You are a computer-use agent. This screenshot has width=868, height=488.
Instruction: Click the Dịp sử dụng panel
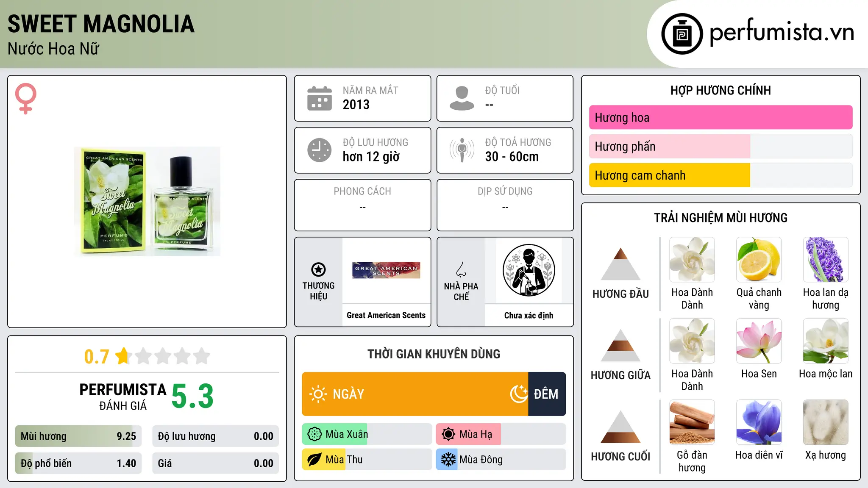pos(505,205)
